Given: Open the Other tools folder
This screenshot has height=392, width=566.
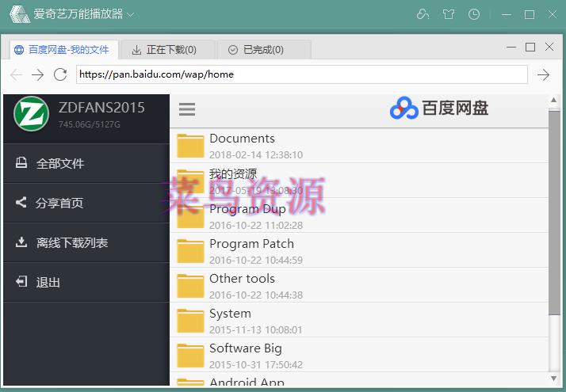Looking at the screenshot, I should [x=359, y=285].
